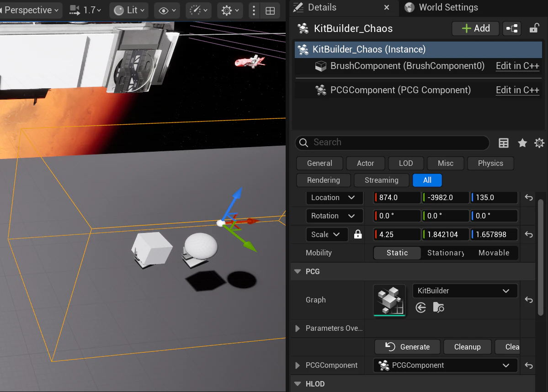Viewport: 548px width, 392px height.
Task: Open viewport camera speed 1.7 setting
Action: pyautogui.click(x=85, y=10)
